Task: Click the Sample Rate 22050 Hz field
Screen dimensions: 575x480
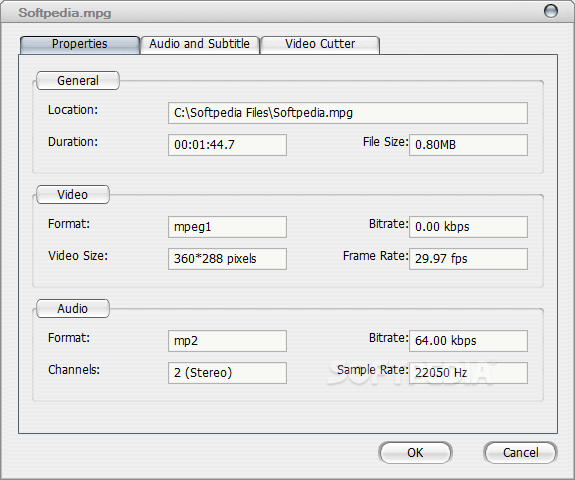Action: [x=468, y=373]
